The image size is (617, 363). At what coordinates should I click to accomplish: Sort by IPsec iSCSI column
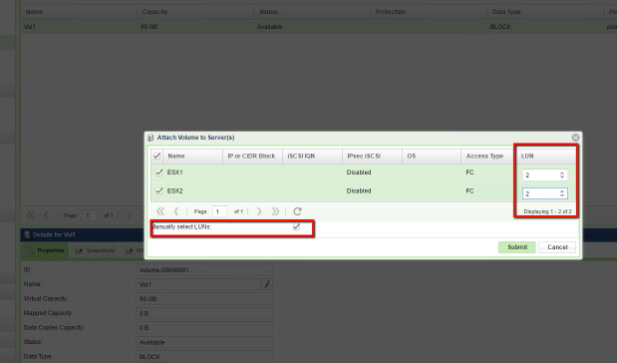click(x=372, y=156)
